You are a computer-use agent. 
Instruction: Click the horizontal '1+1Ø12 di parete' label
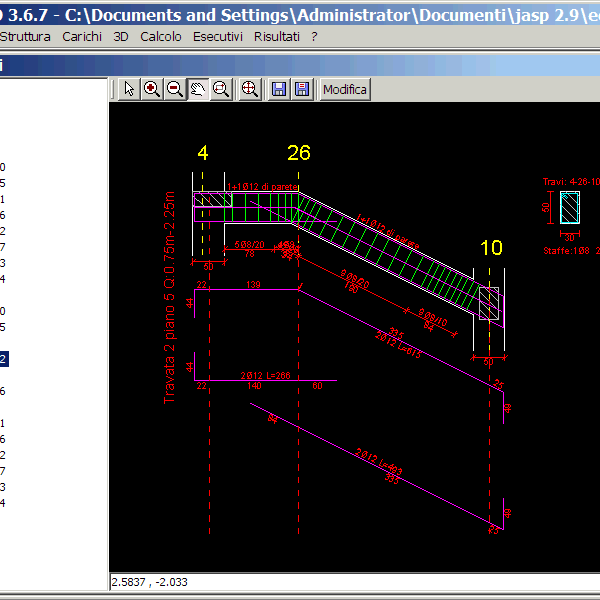click(x=262, y=186)
